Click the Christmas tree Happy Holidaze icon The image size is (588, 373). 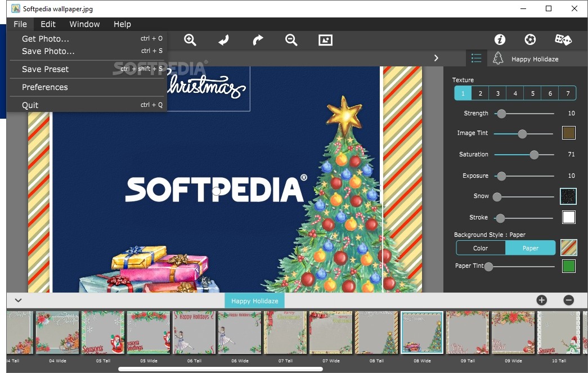coord(498,59)
